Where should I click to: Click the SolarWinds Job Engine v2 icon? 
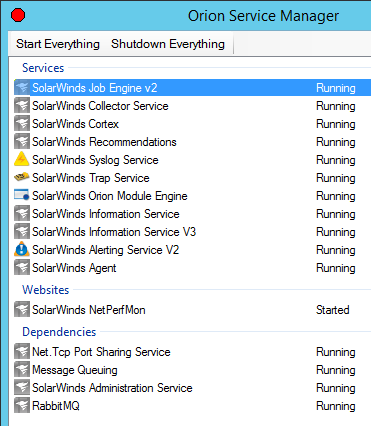22,88
